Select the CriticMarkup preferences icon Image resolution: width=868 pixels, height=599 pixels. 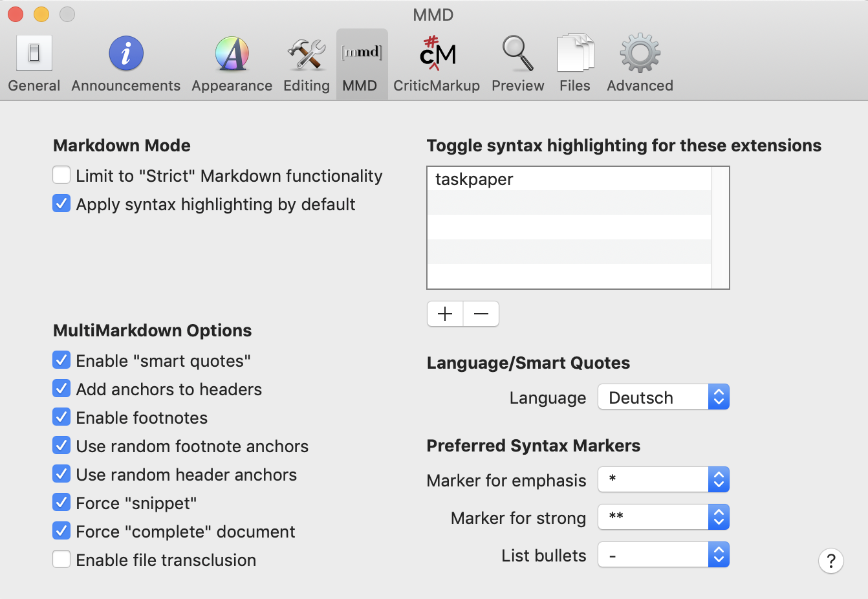437,64
